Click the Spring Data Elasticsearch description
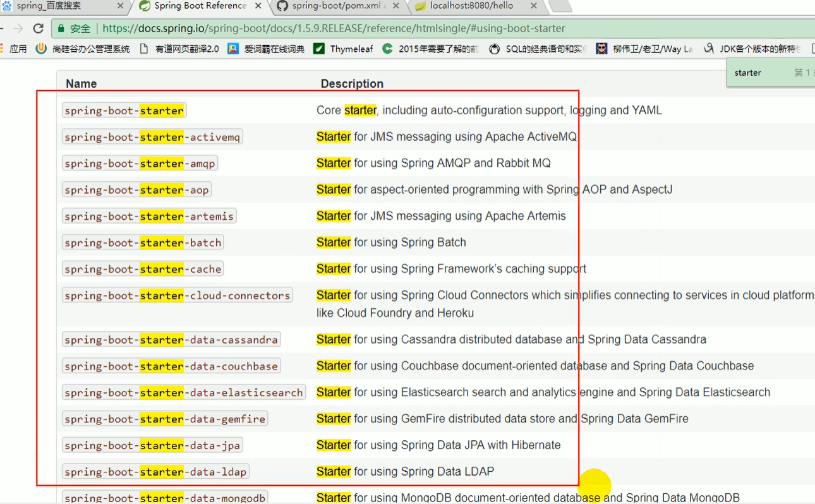The width and height of the screenshot is (815, 504). click(x=543, y=393)
